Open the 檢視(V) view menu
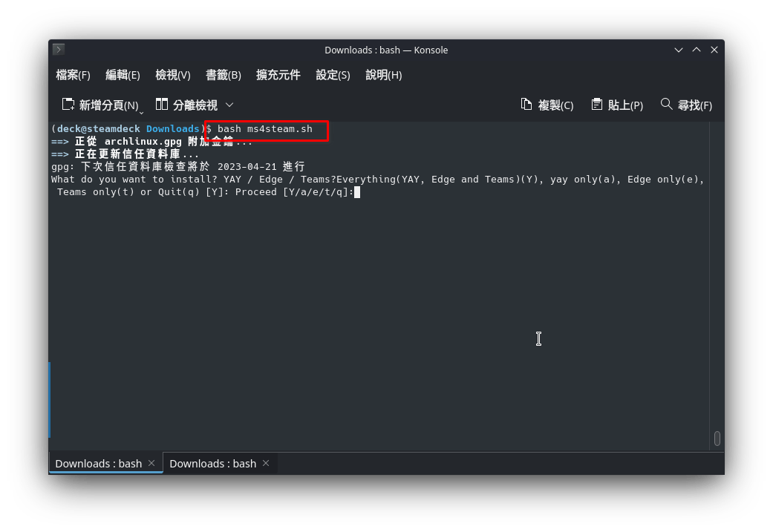Screen dimensions: 773x532 coord(172,75)
